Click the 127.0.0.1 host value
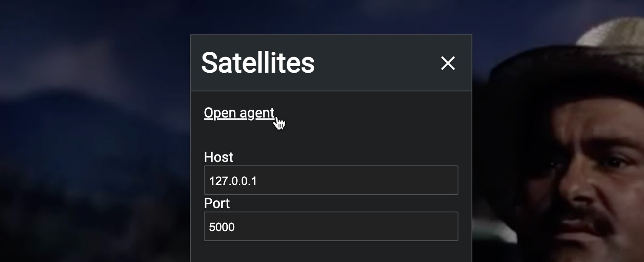 [x=233, y=181]
